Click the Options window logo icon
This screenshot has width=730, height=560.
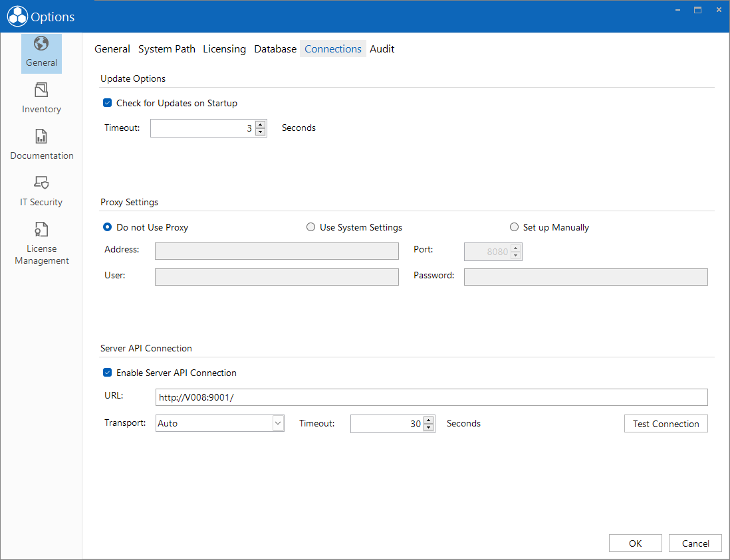[x=18, y=17]
